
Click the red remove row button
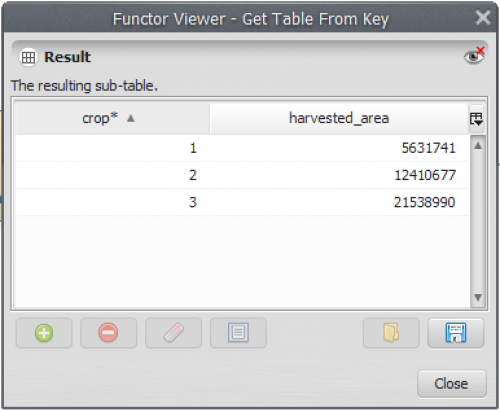coord(108,333)
